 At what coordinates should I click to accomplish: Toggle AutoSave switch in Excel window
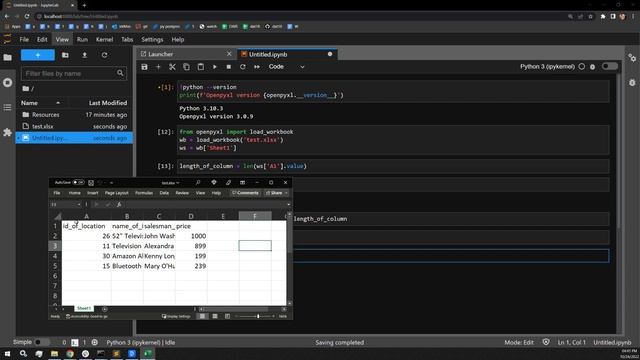pyautogui.click(x=78, y=182)
